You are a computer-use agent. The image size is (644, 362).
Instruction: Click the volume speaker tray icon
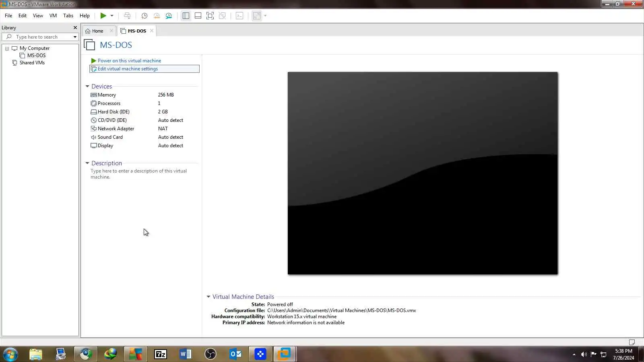(x=584, y=354)
